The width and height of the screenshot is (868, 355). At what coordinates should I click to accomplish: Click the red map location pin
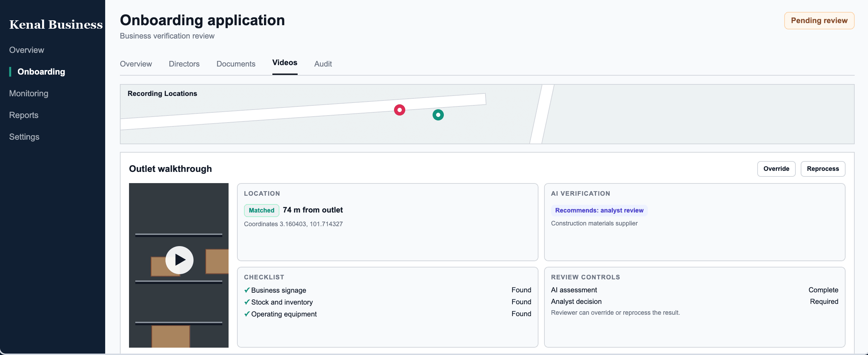(x=399, y=110)
